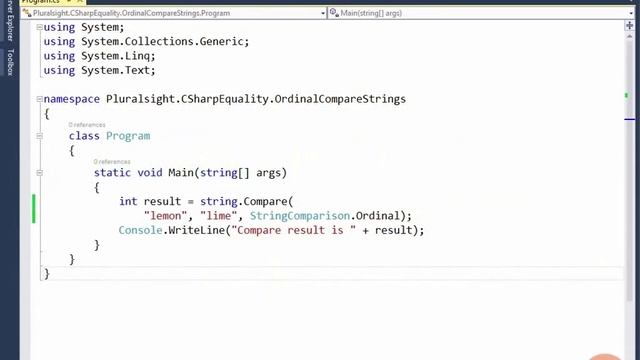Collapse the class Program block
Screen dimensions: 640x360
39,136
